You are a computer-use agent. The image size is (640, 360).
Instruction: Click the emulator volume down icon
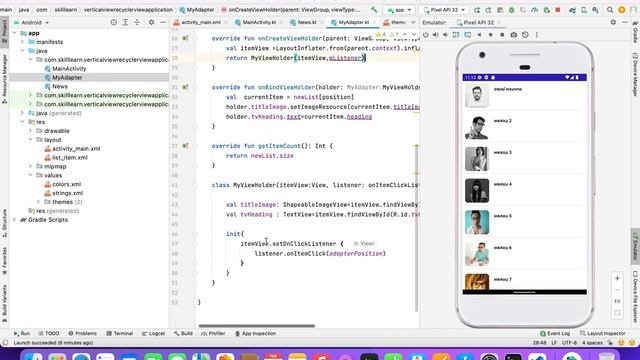point(445,35)
